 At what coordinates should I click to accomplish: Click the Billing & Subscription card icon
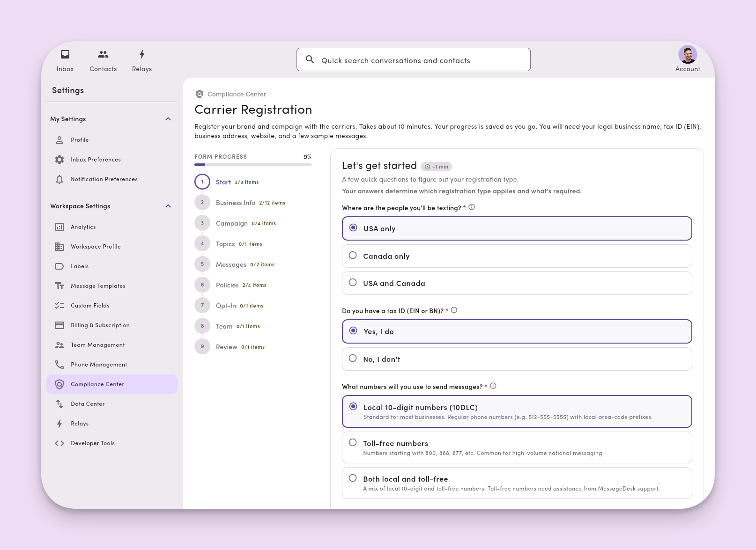[x=59, y=325]
